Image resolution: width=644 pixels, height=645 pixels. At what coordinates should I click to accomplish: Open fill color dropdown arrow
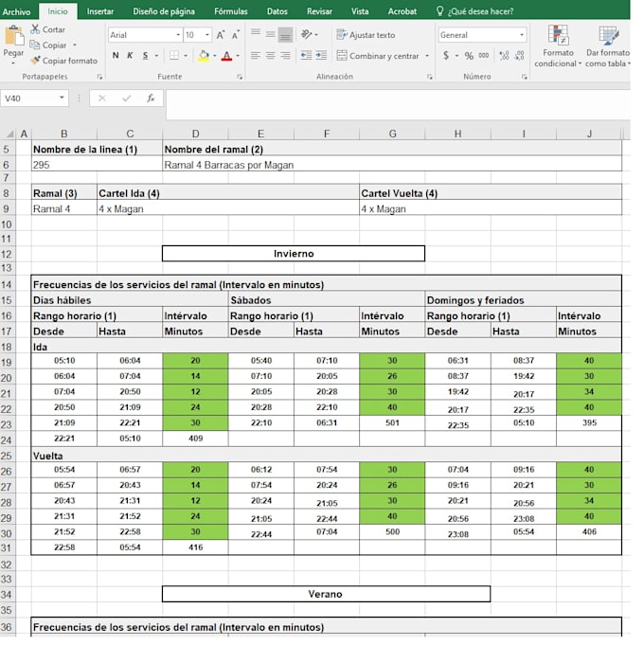click(x=215, y=56)
